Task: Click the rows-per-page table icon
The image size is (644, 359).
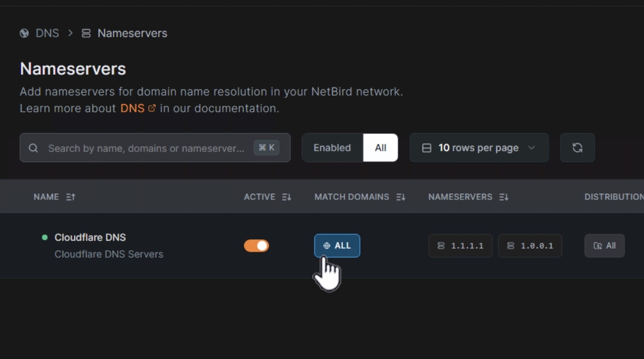Action: [426, 148]
